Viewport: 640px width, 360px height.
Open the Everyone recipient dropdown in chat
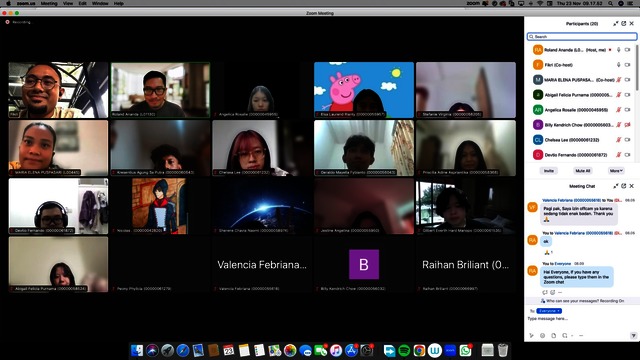(x=549, y=311)
